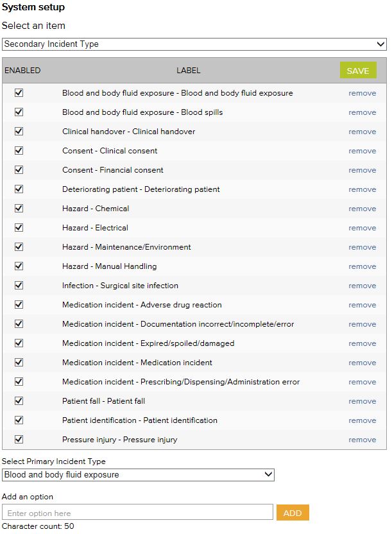Remove the Medication incident - Expired/spoiled/damaged entry
392x534 pixels.
click(x=362, y=343)
